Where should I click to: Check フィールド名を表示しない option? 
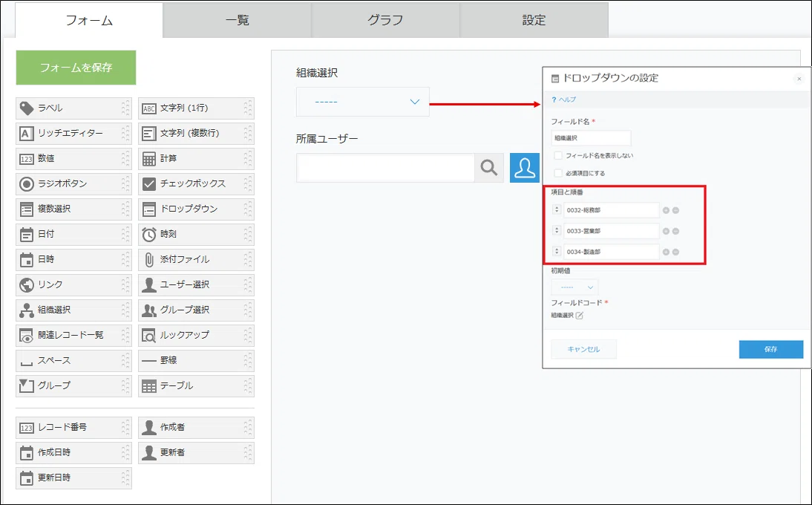tap(557, 155)
